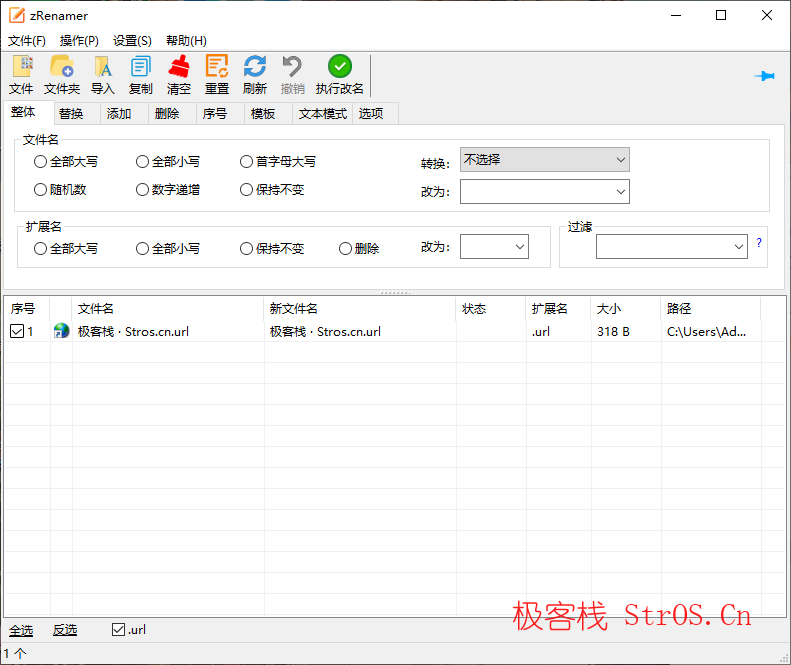Click the 重置 reset toolbar icon
This screenshot has height=665, width=791.
(x=217, y=67)
